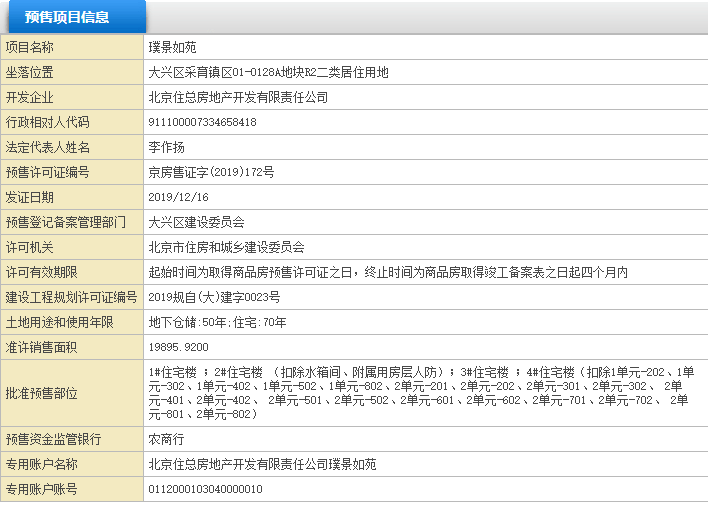708x505 pixels.
Task: Click the value 大兴区建设委员会
Action: tap(196, 222)
